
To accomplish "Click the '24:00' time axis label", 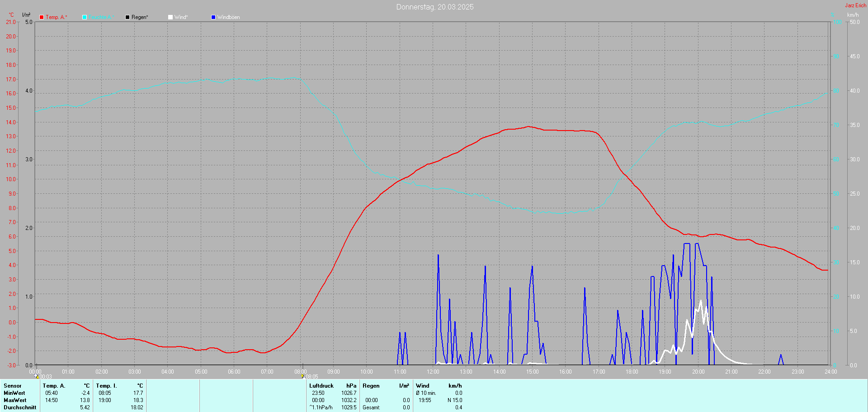I will (831, 372).
